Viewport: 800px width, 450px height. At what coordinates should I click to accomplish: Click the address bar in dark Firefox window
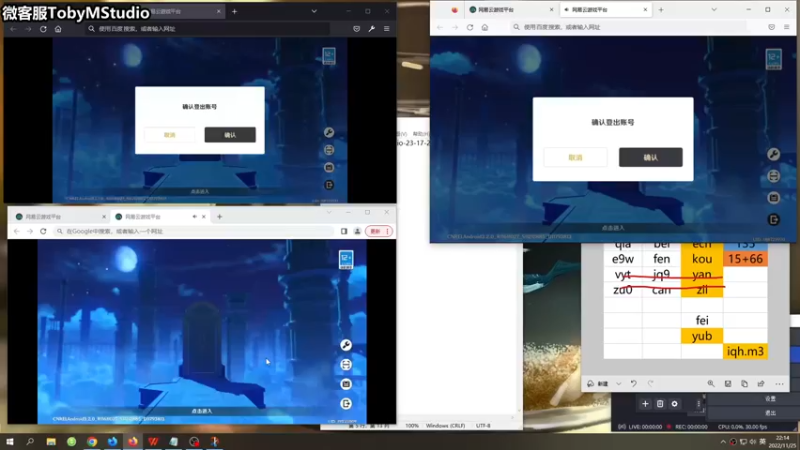[x=208, y=29]
